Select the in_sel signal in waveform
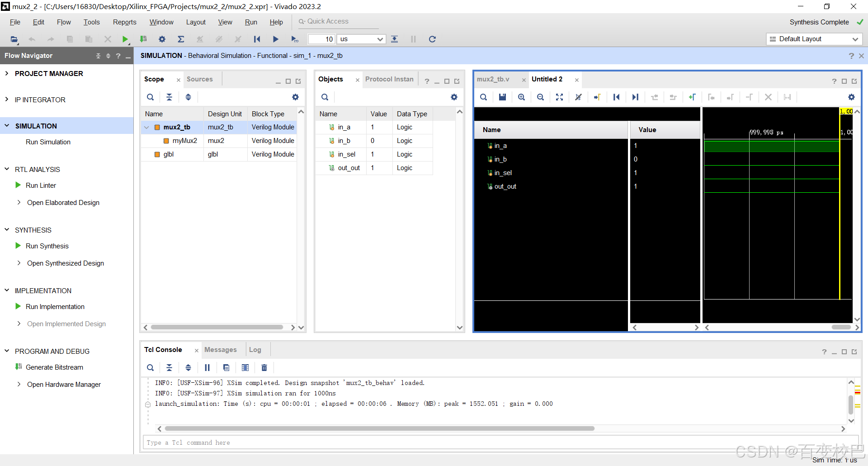This screenshot has height=466, width=868. coord(503,173)
